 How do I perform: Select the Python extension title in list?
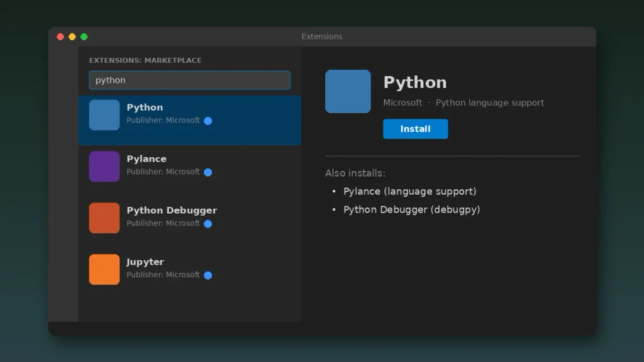coord(145,107)
